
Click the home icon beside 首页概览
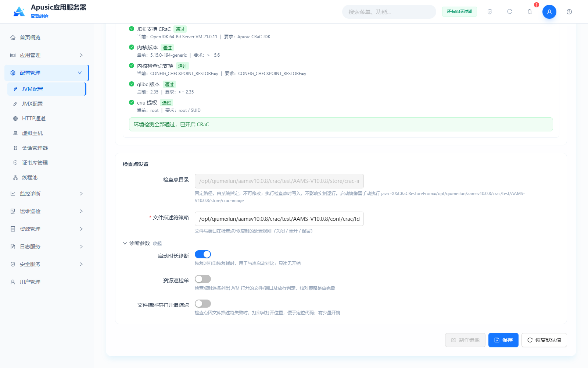13,38
